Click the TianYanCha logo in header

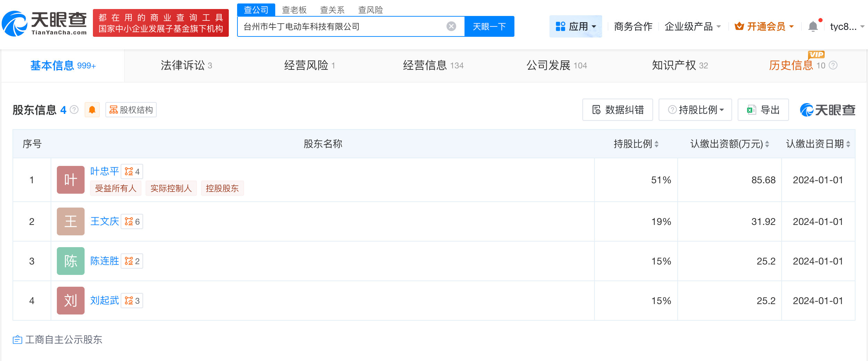pos(44,23)
